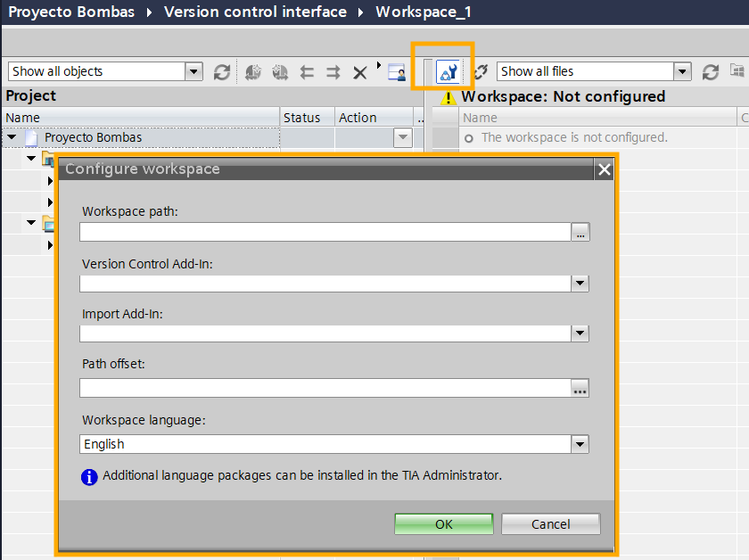Viewport: 749px width, 560px height.
Task: Collapse the Proyecto Bombas tree node
Action: [x=12, y=137]
